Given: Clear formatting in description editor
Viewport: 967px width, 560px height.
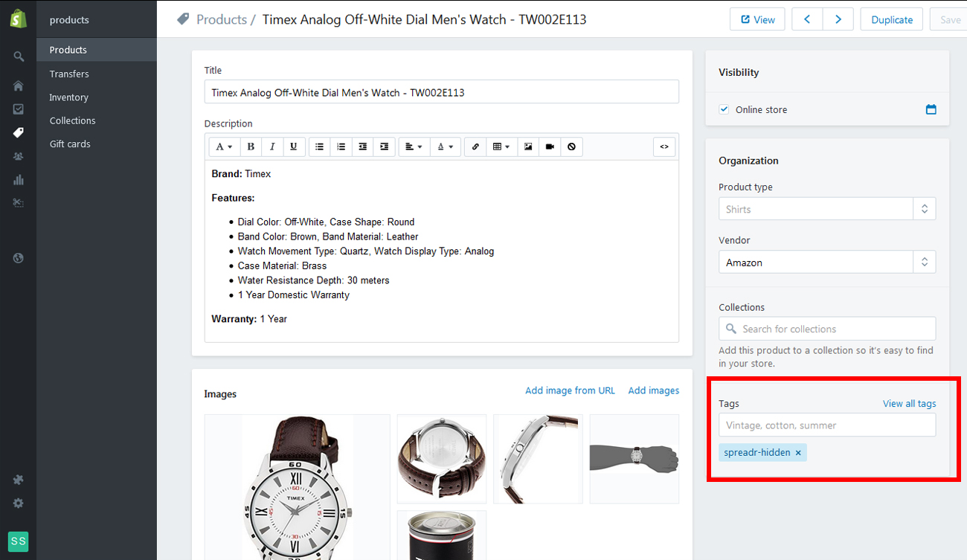Looking at the screenshot, I should (x=571, y=147).
